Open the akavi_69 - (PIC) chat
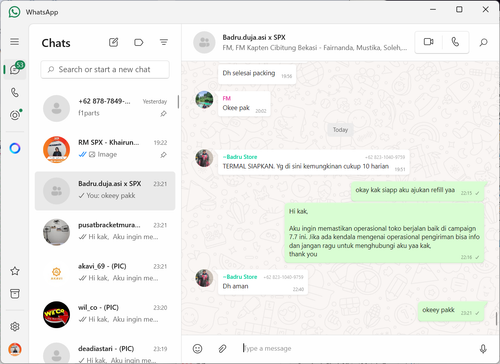The width and height of the screenshot is (500, 364). click(x=105, y=273)
